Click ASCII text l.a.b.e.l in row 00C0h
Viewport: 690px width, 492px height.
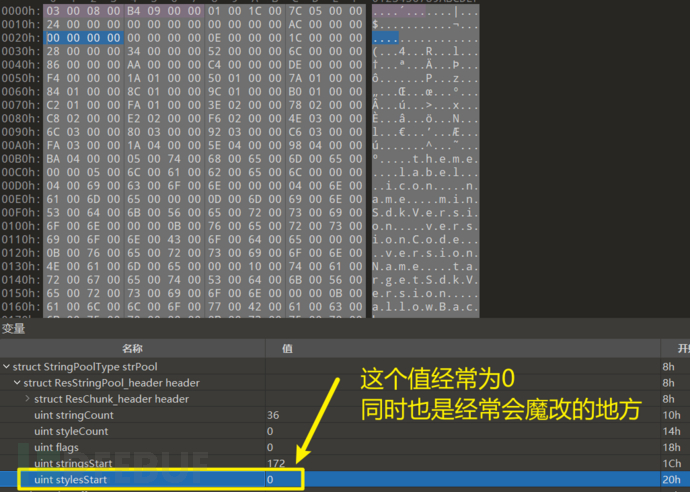click(x=429, y=172)
